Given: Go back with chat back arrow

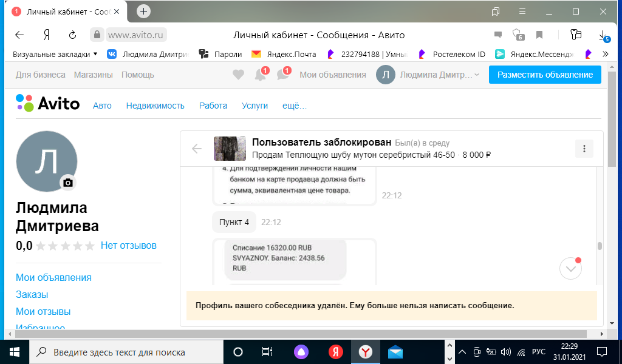Looking at the screenshot, I should [x=197, y=149].
